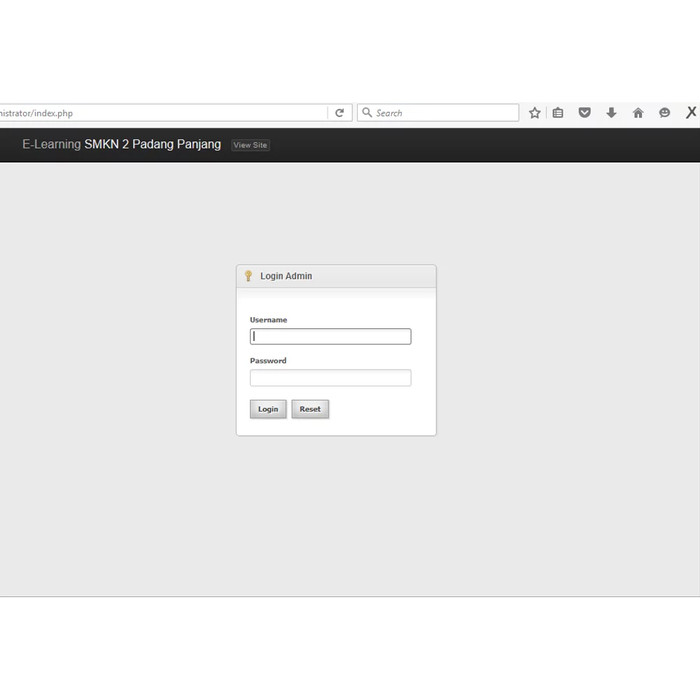
Task: Select the address bar with index.php URL
Action: tap(160, 113)
